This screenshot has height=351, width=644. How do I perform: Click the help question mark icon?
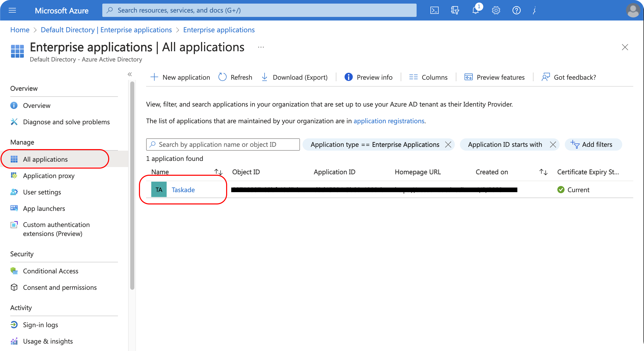coord(516,11)
